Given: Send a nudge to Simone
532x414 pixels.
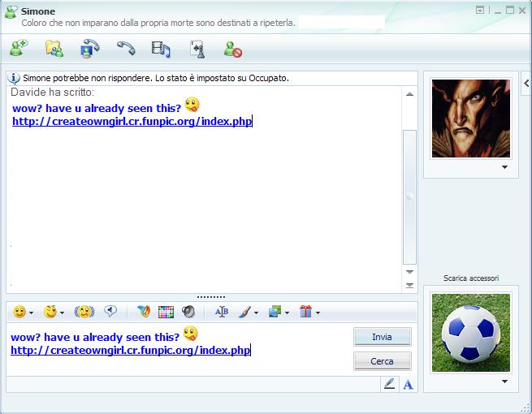Looking at the screenshot, I should click(x=84, y=312).
